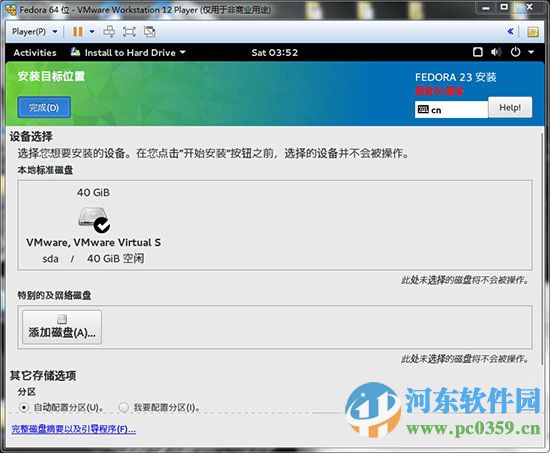Open 完整磁盘摘要以及引导程序(F) link

coord(74,429)
